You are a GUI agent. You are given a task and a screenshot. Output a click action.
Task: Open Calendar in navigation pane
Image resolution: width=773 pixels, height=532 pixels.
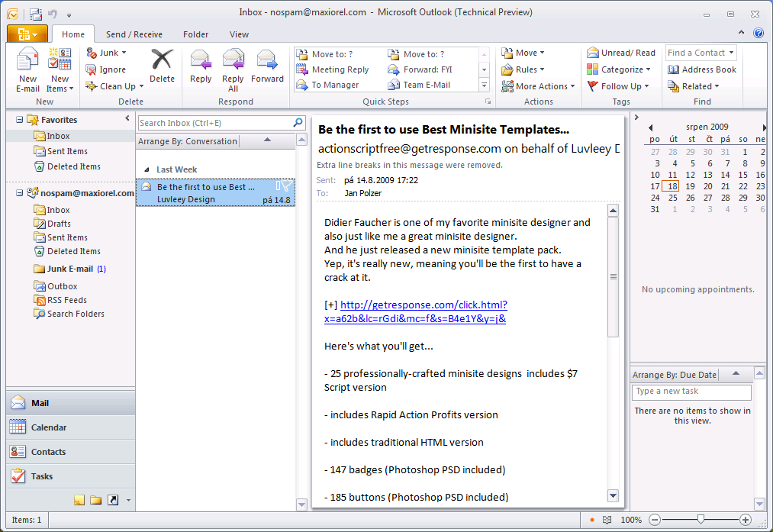[48, 427]
